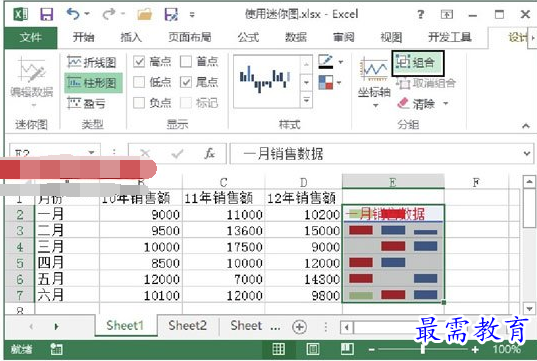
Task: Click the zoom out minus button
Action: [x=372, y=350]
